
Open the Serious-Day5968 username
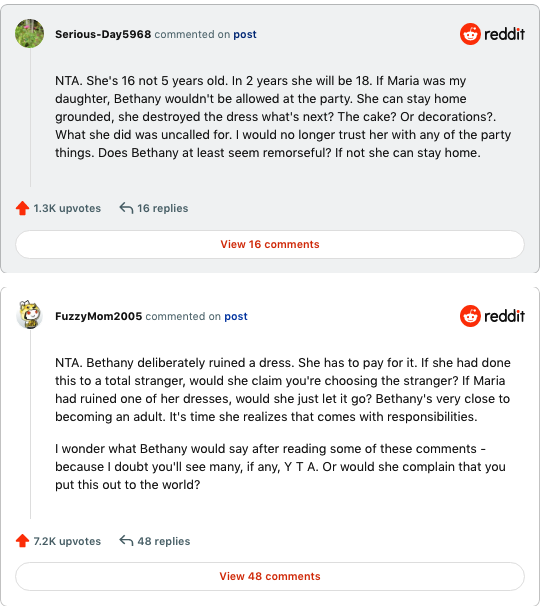[x=103, y=34]
